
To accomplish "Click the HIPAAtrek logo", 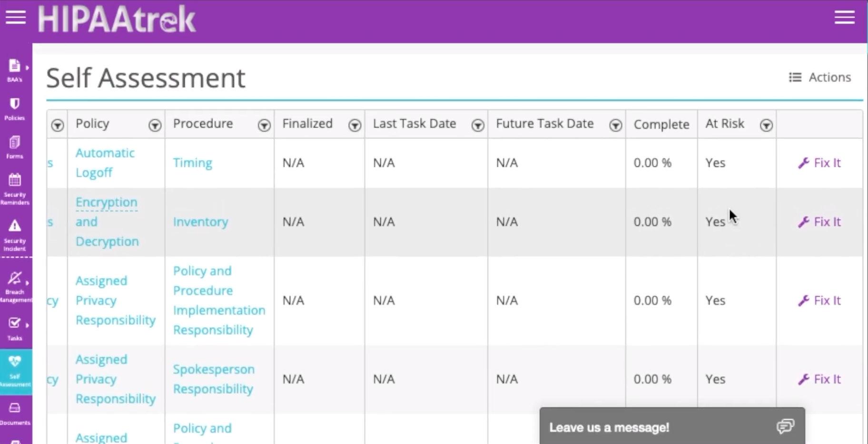I will 117,19.
